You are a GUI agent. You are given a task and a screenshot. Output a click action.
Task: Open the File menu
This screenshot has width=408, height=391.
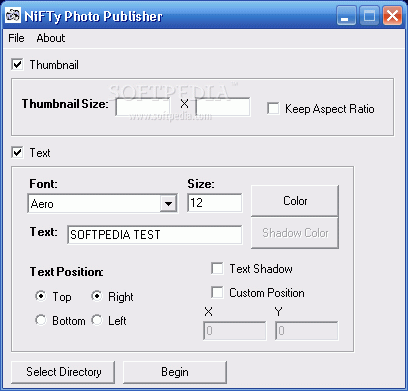tap(16, 38)
